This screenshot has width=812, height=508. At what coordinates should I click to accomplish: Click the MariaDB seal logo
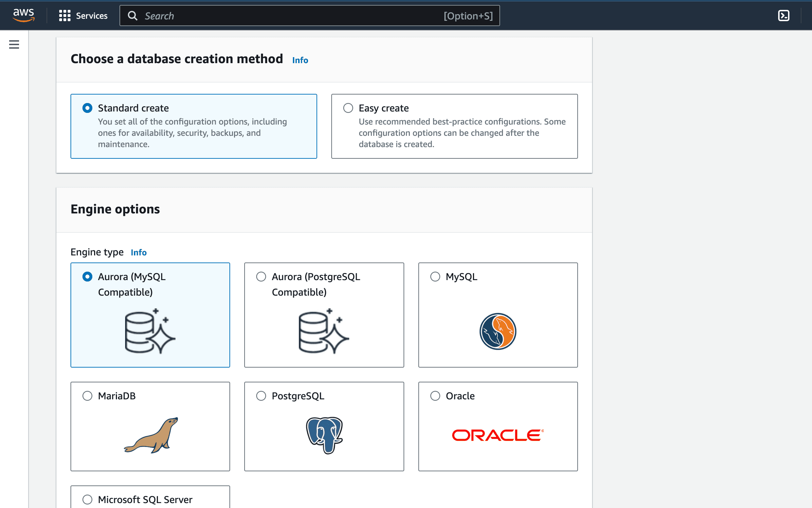(x=151, y=435)
